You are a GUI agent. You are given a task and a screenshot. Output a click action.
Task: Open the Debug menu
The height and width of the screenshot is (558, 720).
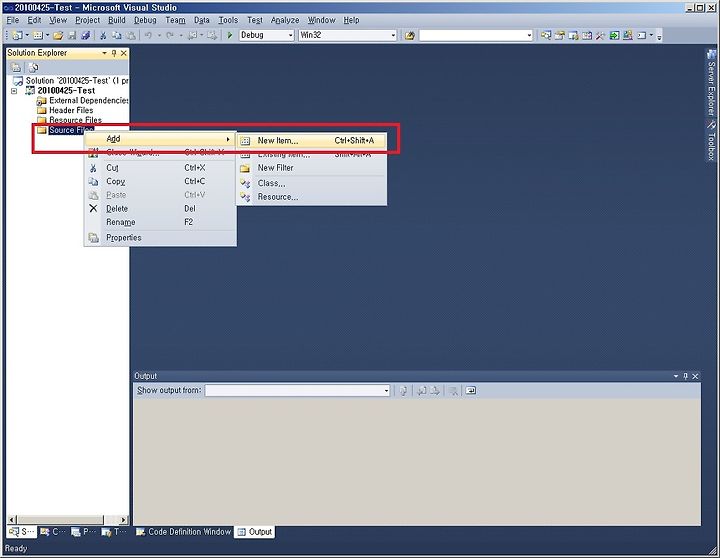pyautogui.click(x=145, y=20)
